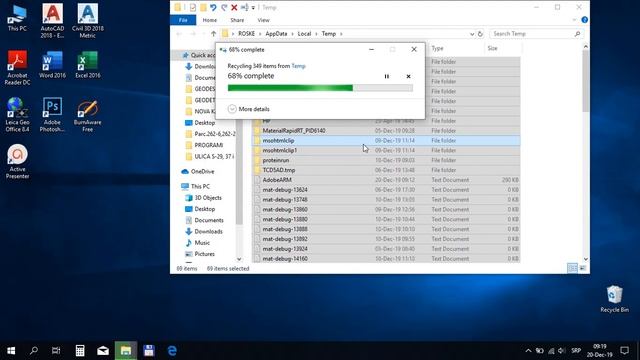Open Microsoft Edge from taskbar
Screen dimensions: 640x360
(x=172, y=351)
